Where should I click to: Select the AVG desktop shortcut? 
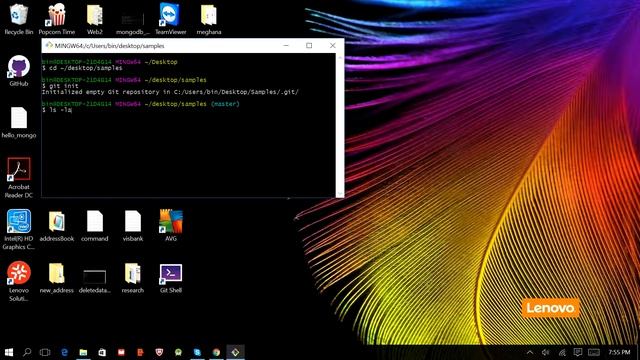[171, 226]
